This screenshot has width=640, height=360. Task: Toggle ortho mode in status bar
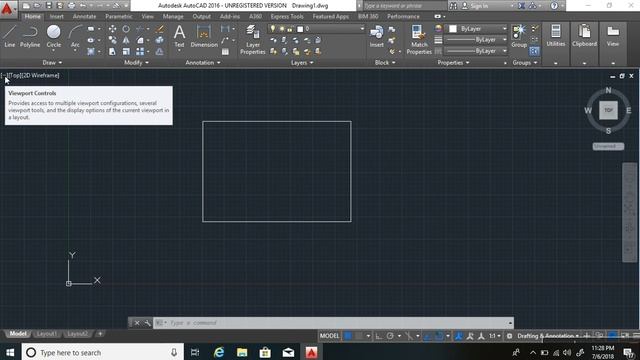(x=379, y=336)
